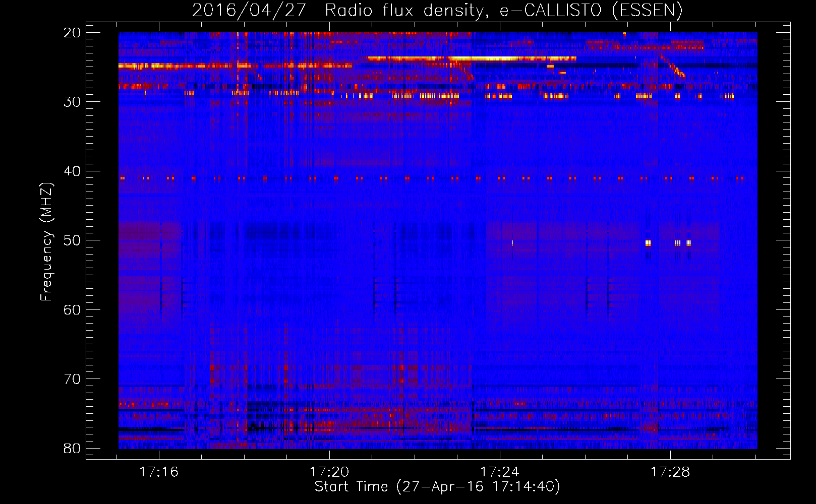
Task: Click the 70 frequency tick label
Action: (73, 379)
